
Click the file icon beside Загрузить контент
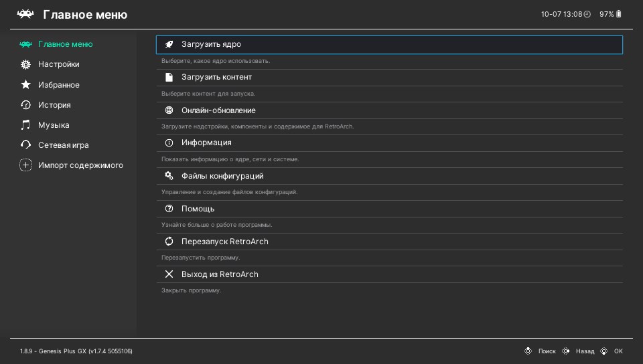pos(169,77)
